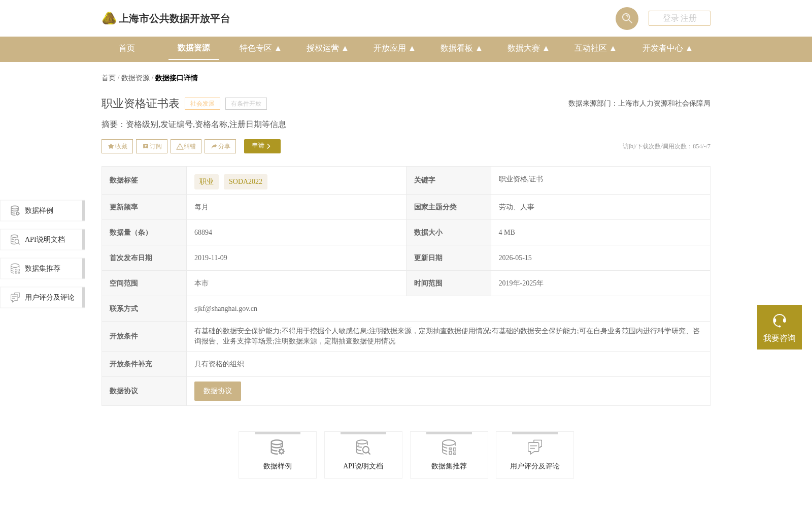The height and width of the screenshot is (508, 812).
Task: Click left sidebar API说明文档 icon
Action: point(15,239)
